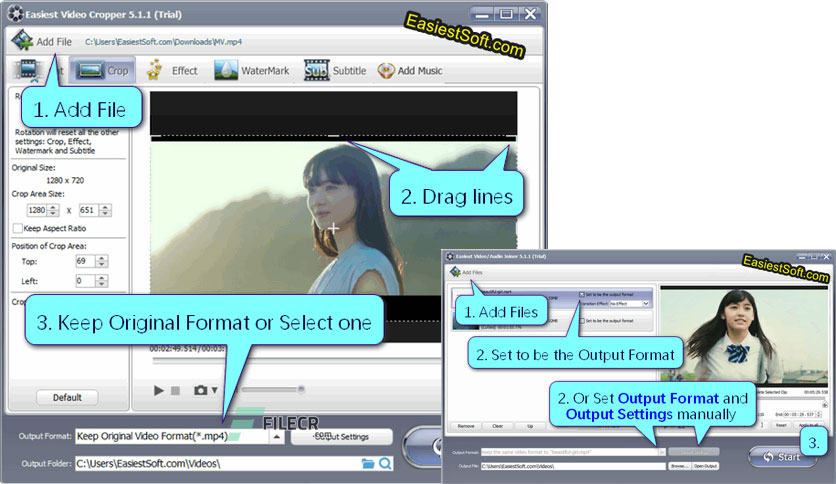Expand the Output Format dropdown arrow
The width and height of the screenshot is (836, 484).
tap(276, 437)
